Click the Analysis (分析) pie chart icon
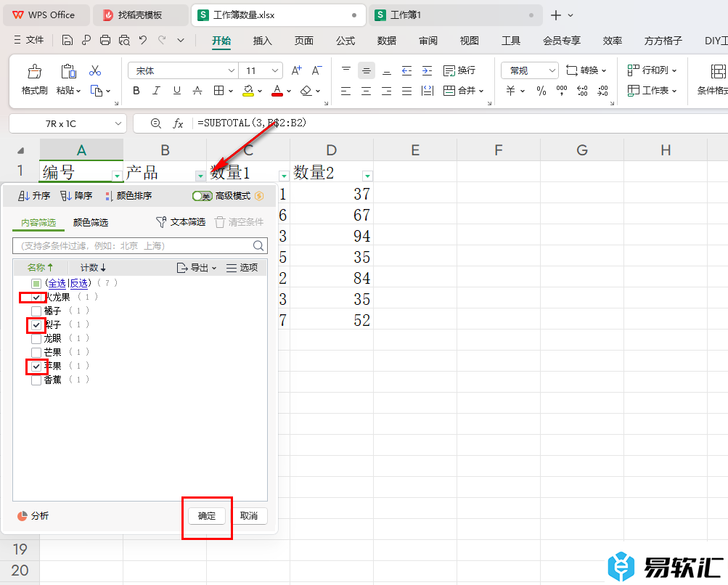 click(x=22, y=516)
